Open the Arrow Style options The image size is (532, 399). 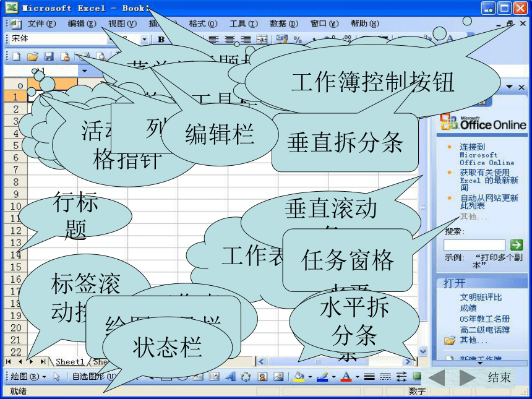point(401,376)
